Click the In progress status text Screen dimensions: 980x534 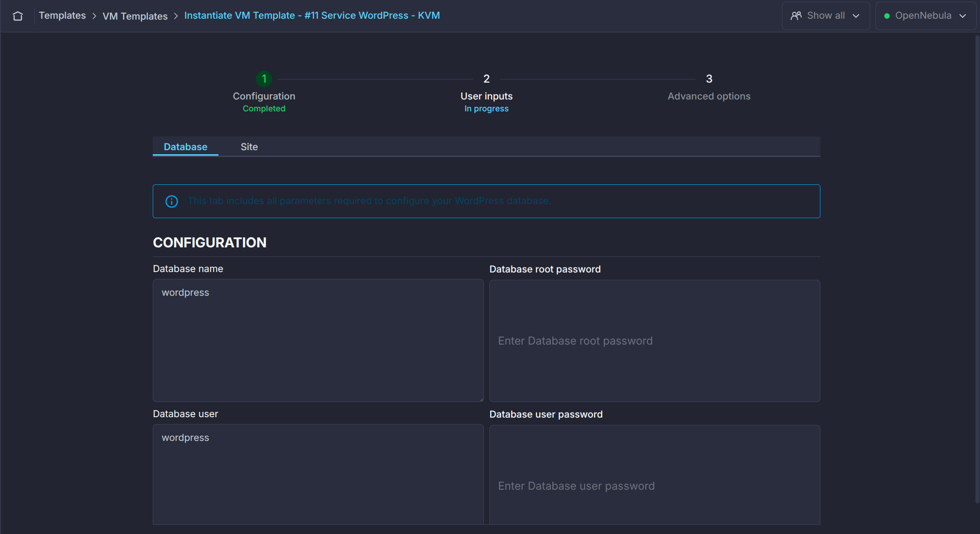487,109
